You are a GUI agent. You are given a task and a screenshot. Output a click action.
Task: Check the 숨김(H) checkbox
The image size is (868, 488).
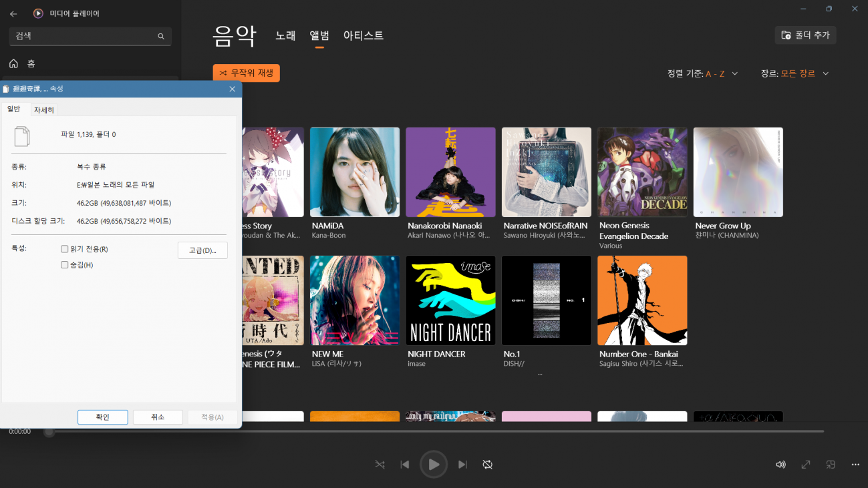[x=65, y=265]
